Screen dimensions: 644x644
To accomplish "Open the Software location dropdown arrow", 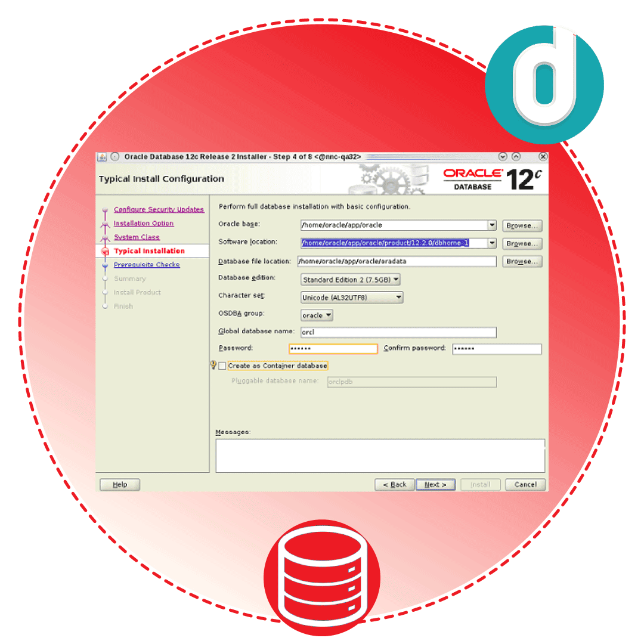I will point(492,243).
